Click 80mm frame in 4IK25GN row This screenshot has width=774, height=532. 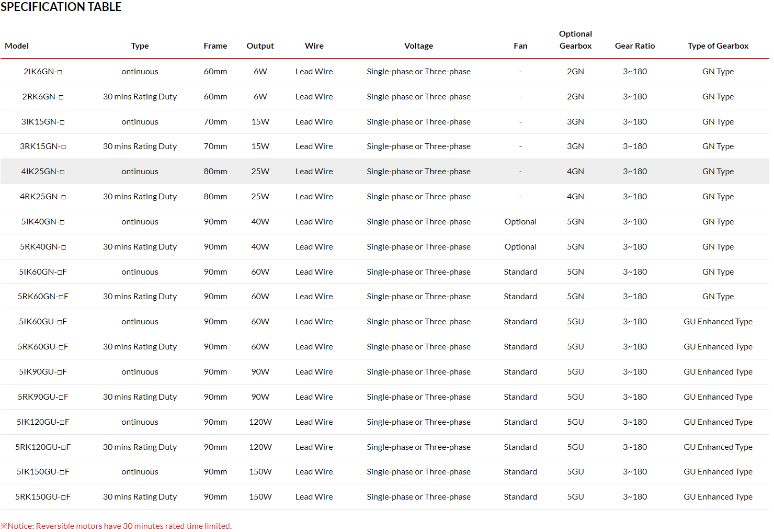(215, 172)
